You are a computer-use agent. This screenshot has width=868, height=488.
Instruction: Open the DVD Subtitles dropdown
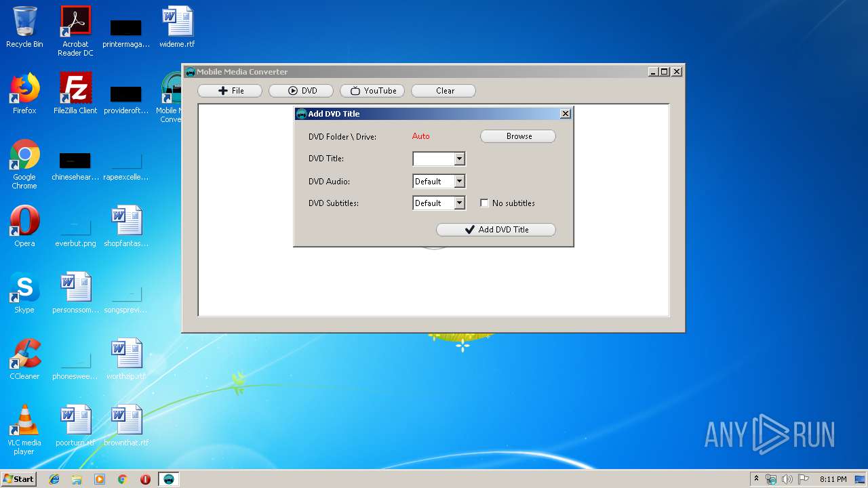[x=459, y=203]
